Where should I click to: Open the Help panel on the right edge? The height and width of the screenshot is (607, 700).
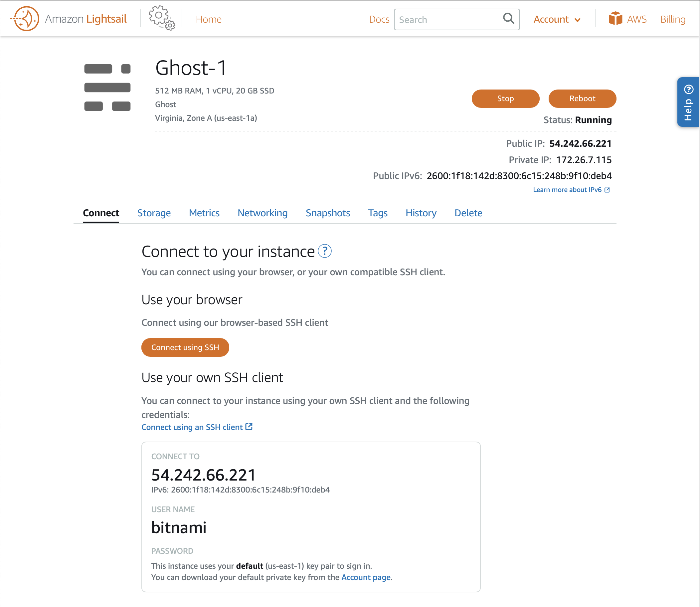point(688,101)
